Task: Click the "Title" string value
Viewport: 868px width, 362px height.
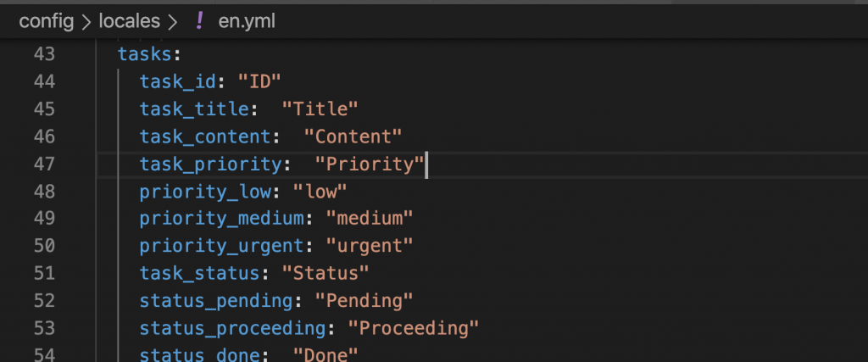Action: pos(320,109)
